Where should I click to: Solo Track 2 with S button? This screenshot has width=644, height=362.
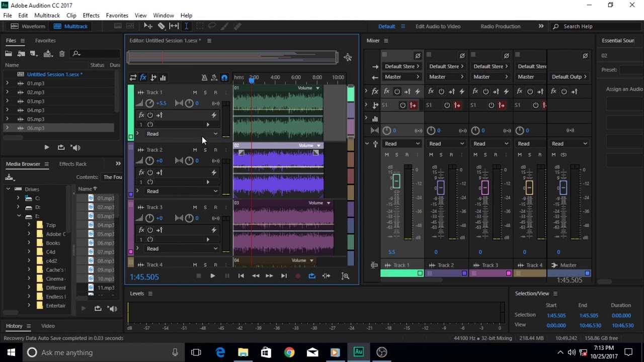click(205, 150)
